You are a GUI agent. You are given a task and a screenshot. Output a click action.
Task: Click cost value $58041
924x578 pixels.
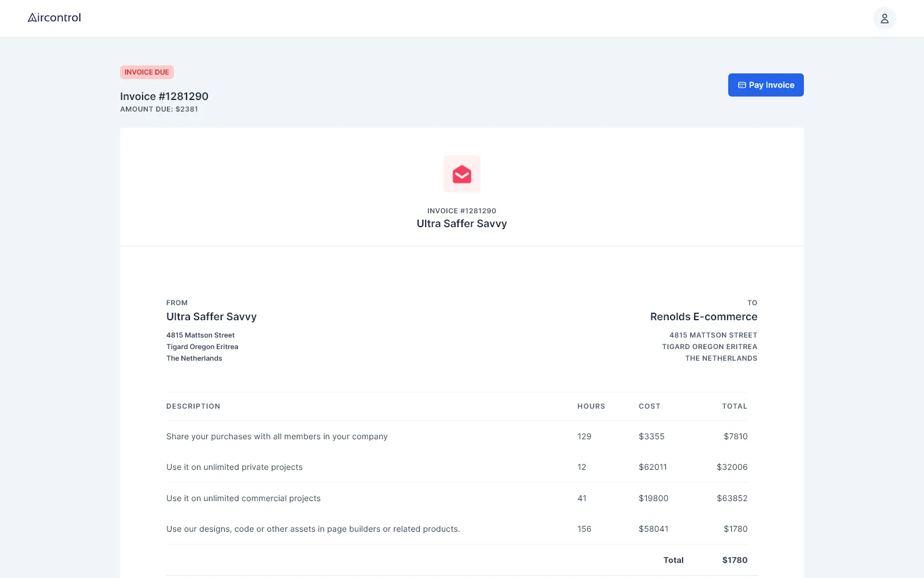pyautogui.click(x=654, y=529)
